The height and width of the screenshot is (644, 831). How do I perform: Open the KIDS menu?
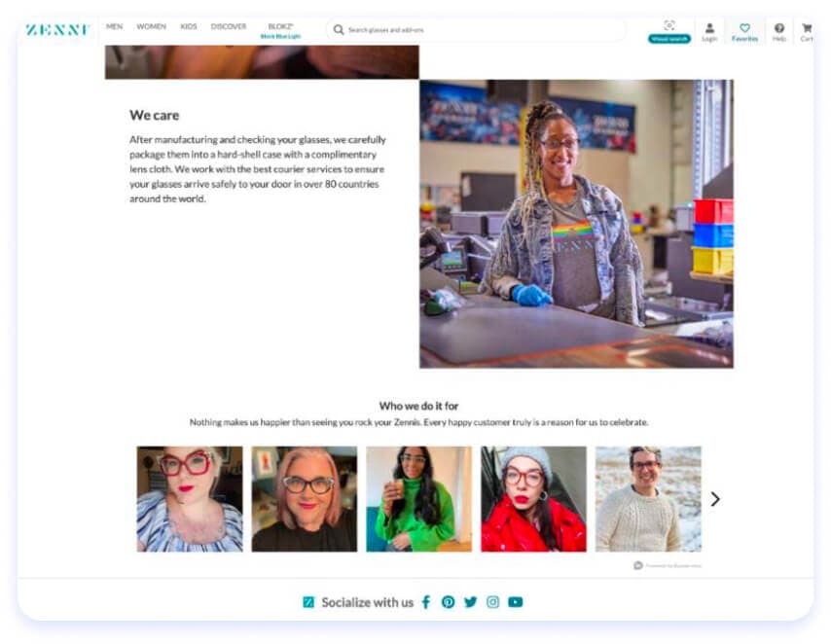coord(188,26)
